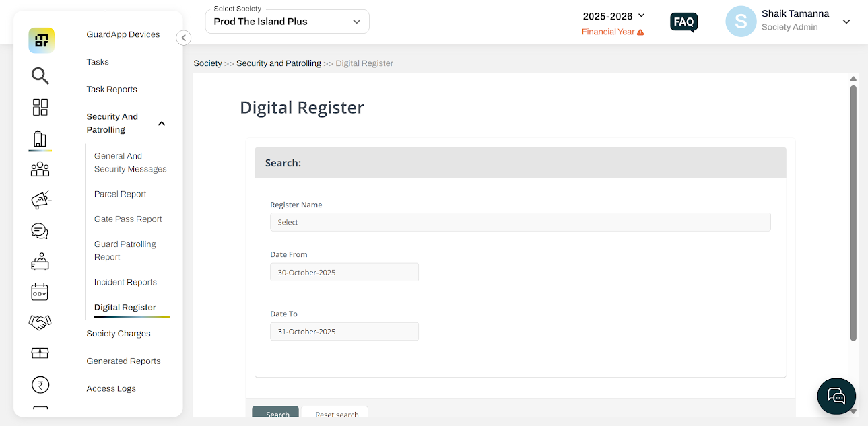
Task: Click the FAQ icon in header
Action: (683, 22)
